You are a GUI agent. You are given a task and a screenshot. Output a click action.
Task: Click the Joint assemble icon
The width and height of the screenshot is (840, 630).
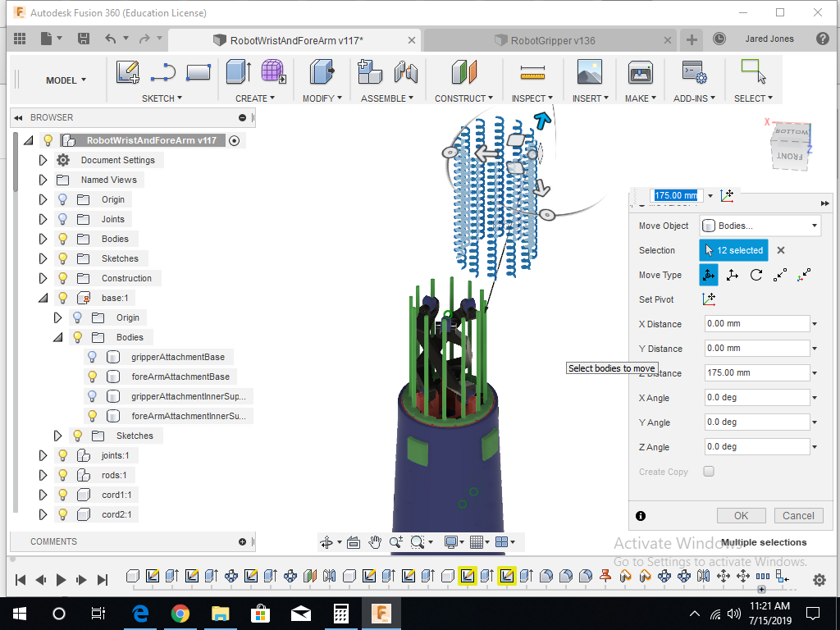pos(406,72)
